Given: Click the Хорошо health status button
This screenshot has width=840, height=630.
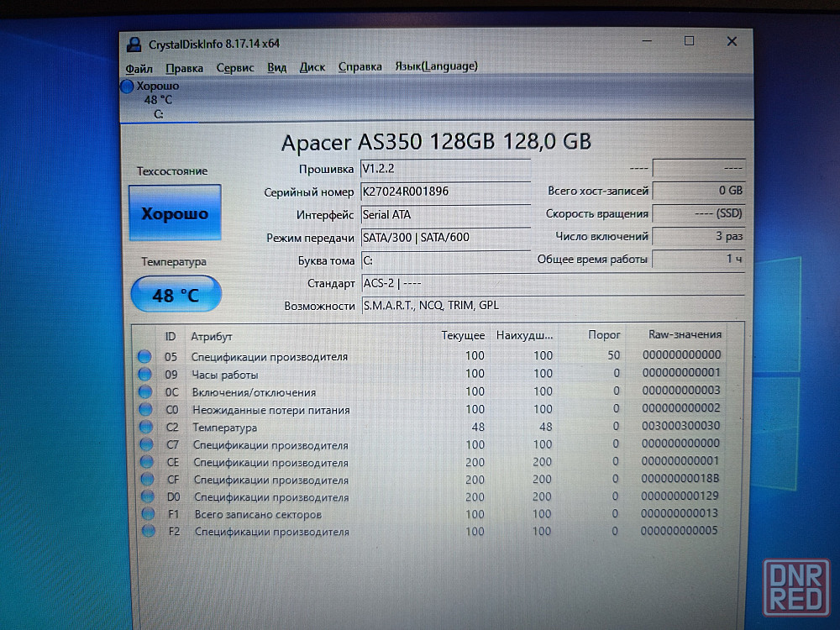Looking at the screenshot, I should (x=175, y=213).
